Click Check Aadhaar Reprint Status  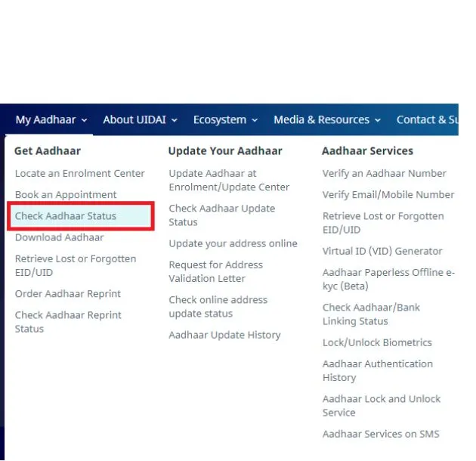tap(68, 322)
